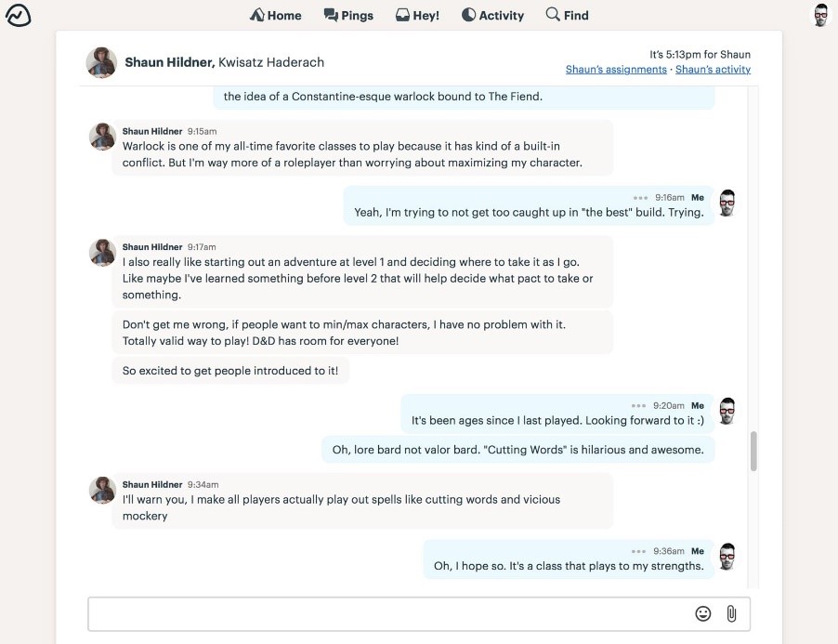Open options dots on 9:20am message
The height and width of the screenshot is (644, 838).
[x=638, y=406]
